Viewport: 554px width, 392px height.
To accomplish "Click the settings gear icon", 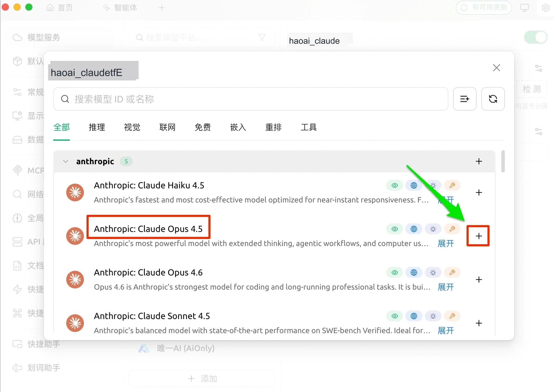I will (545, 8).
